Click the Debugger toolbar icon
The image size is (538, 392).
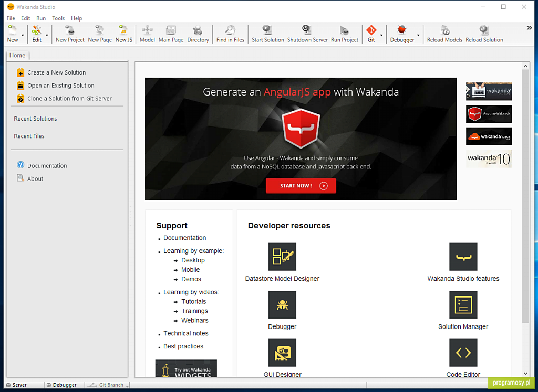pyautogui.click(x=402, y=31)
